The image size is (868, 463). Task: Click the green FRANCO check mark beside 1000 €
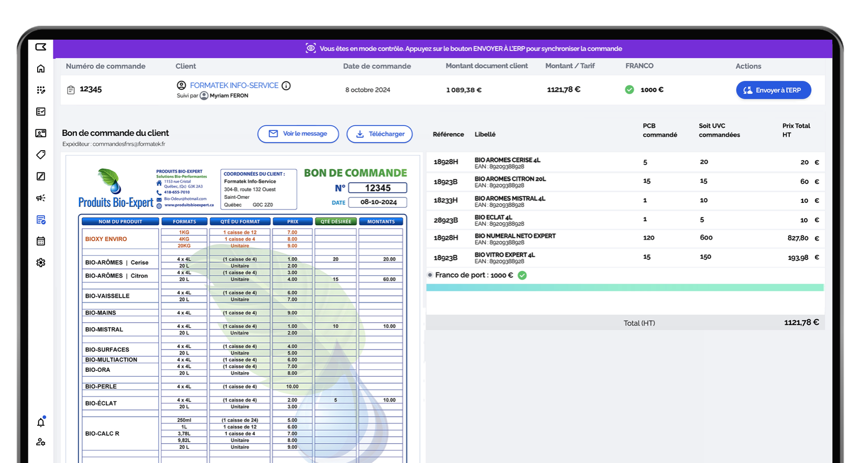click(x=629, y=90)
